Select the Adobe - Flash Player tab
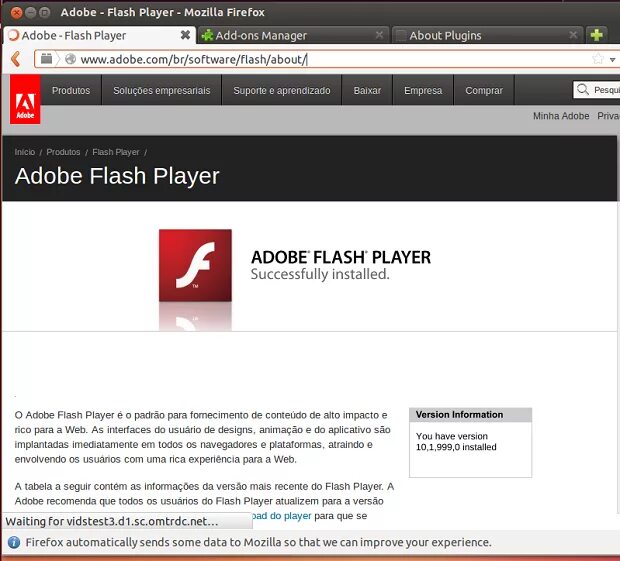Viewport: 620px width, 561px height. (x=100, y=35)
